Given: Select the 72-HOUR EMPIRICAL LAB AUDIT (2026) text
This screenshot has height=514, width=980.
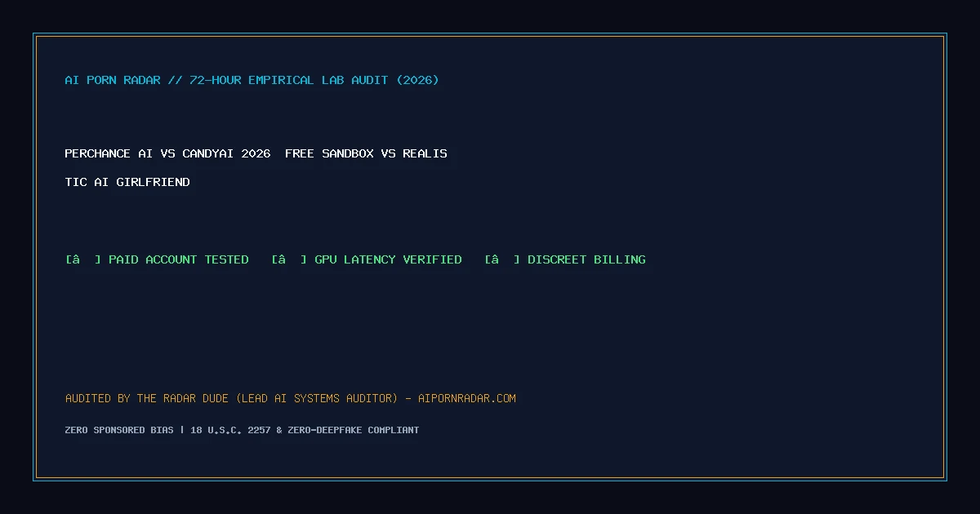Looking at the screenshot, I should [x=314, y=80].
